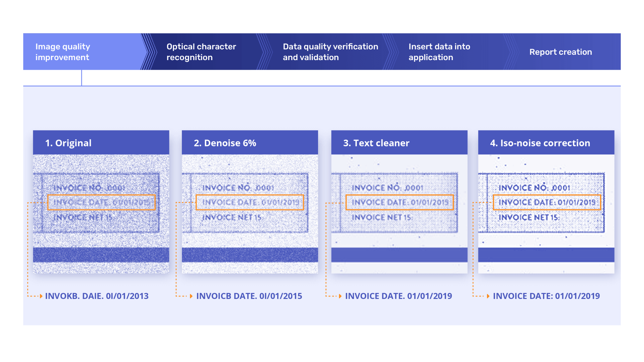644x362 pixels.
Task: Open Data quality verification and validation step
Action: point(330,52)
